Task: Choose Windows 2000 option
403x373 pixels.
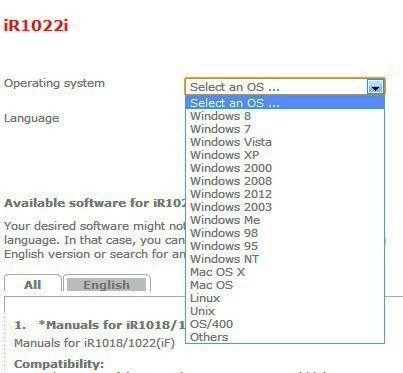Action: coord(285,168)
